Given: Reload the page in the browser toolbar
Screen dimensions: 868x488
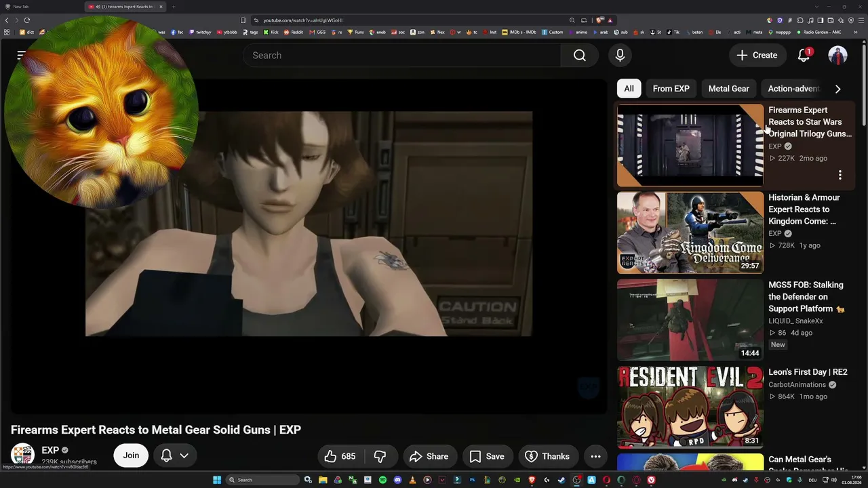Looking at the screenshot, I should coord(28,20).
